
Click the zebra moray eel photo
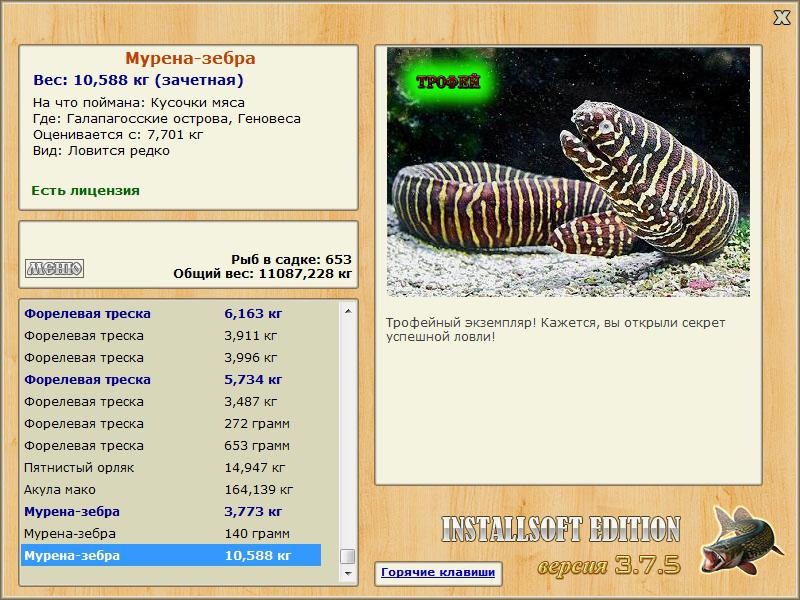(568, 172)
